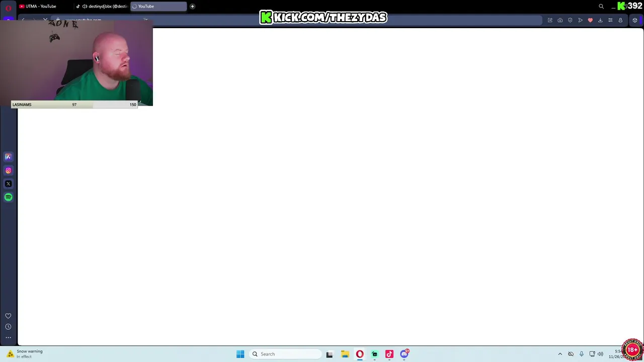Click the microphone tray icon

tap(582, 354)
